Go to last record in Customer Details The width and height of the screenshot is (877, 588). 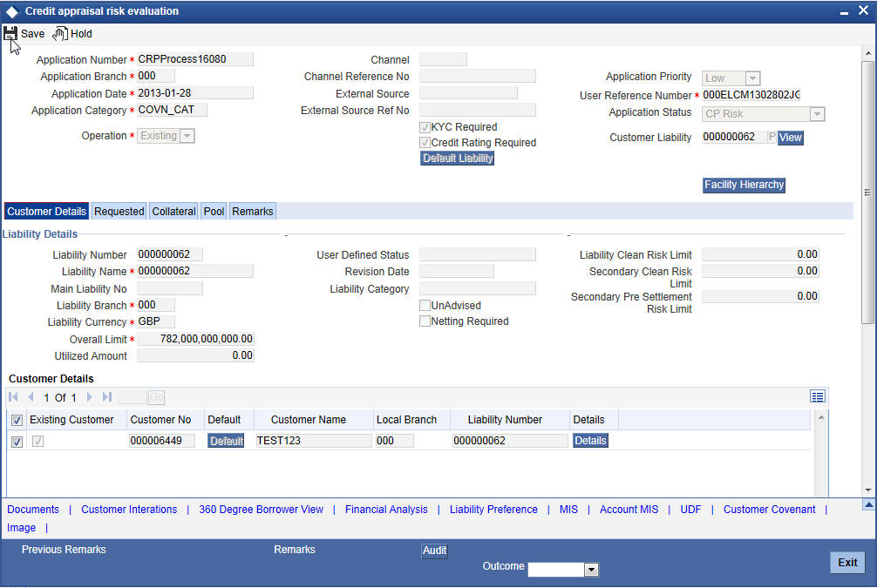tap(107, 397)
